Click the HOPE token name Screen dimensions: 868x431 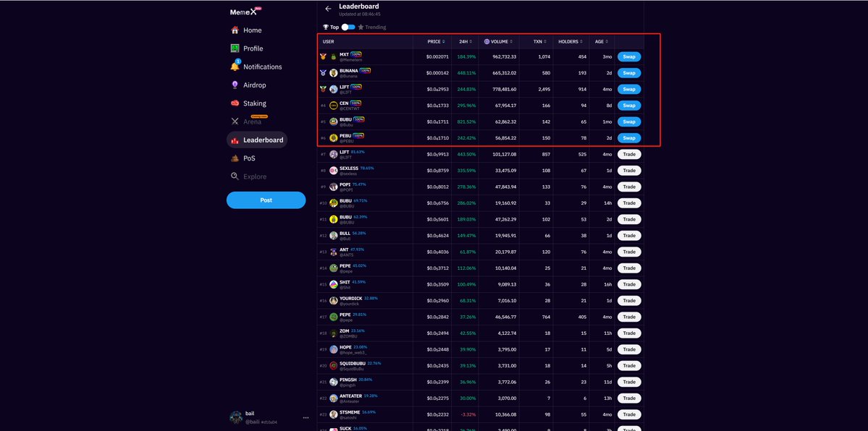pos(345,347)
